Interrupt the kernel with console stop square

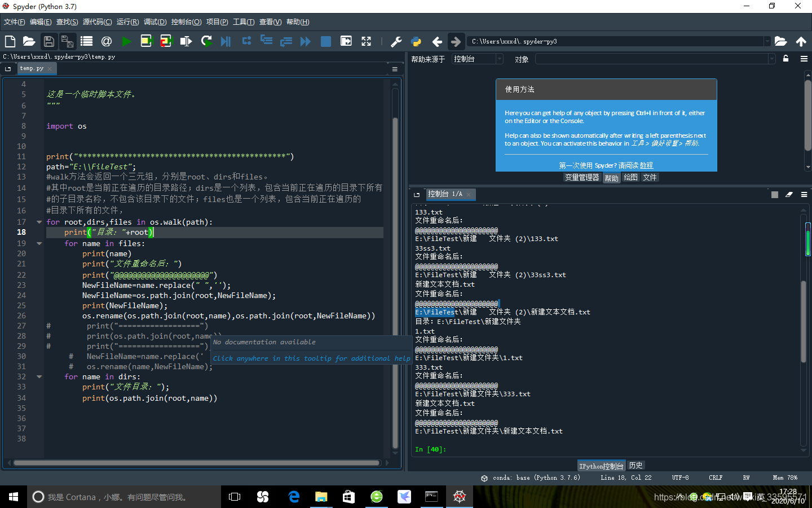[775, 194]
